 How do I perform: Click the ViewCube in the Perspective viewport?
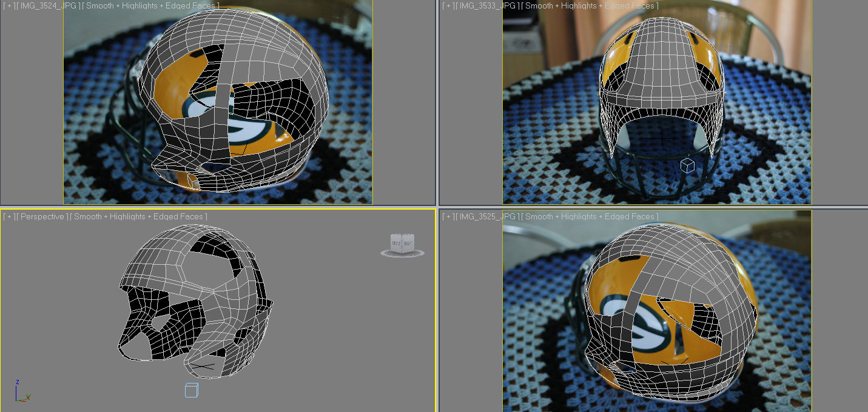click(402, 243)
